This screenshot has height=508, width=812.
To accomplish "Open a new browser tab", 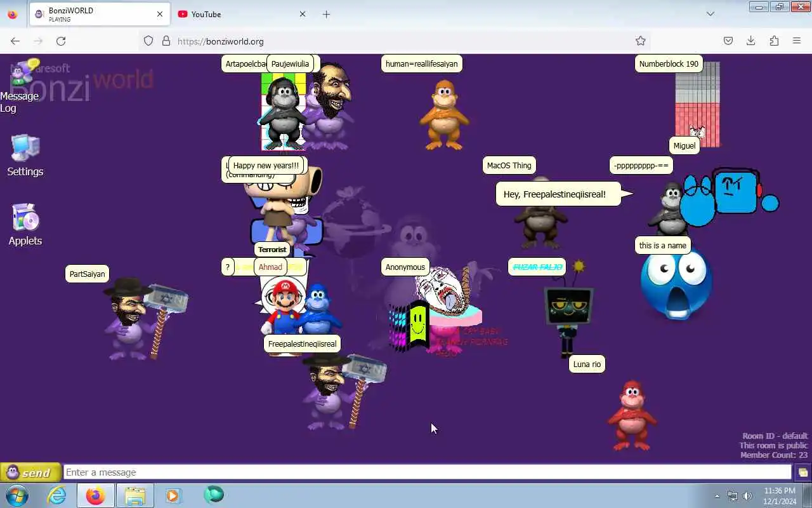I will [x=326, y=14].
